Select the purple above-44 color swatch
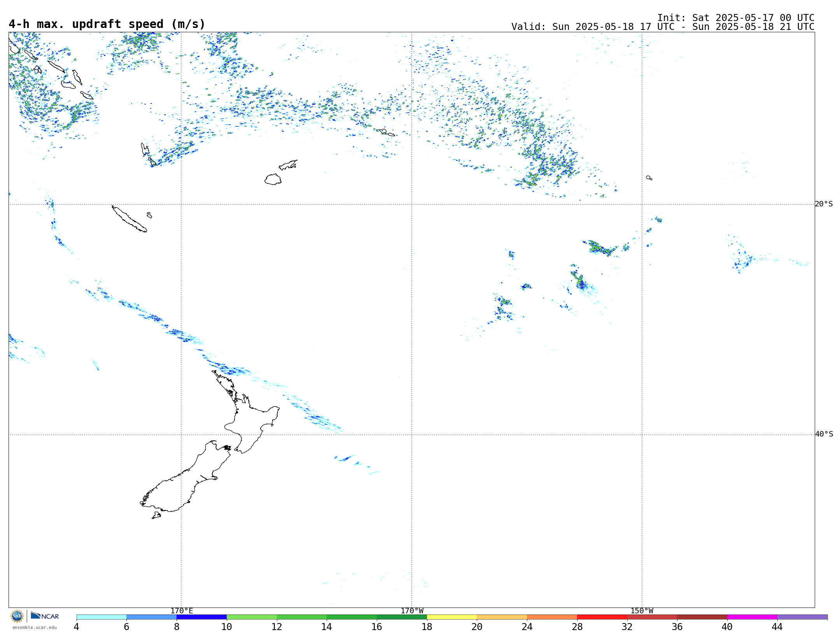This screenshot has height=632, width=840. click(803, 617)
